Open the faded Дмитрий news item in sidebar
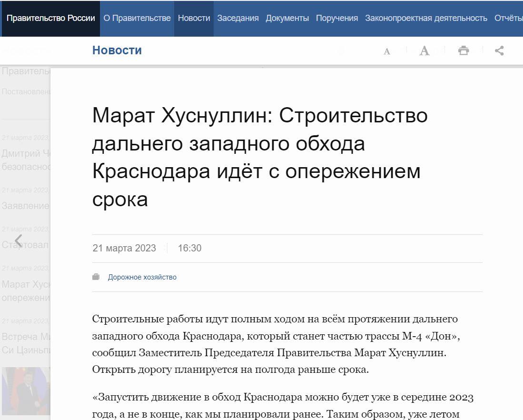 click(26, 160)
